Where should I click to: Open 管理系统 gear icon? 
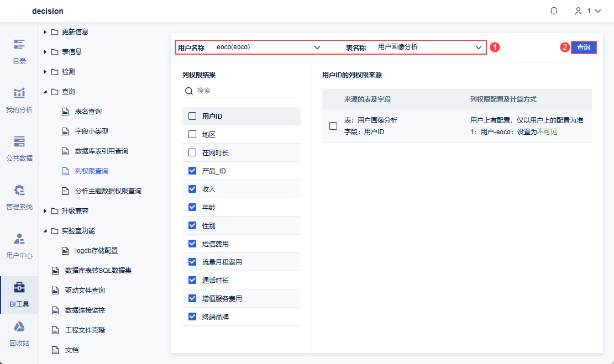(x=19, y=191)
